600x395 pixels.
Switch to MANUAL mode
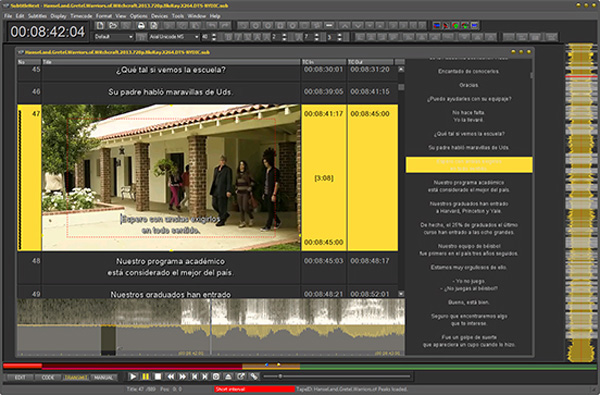click(x=104, y=377)
